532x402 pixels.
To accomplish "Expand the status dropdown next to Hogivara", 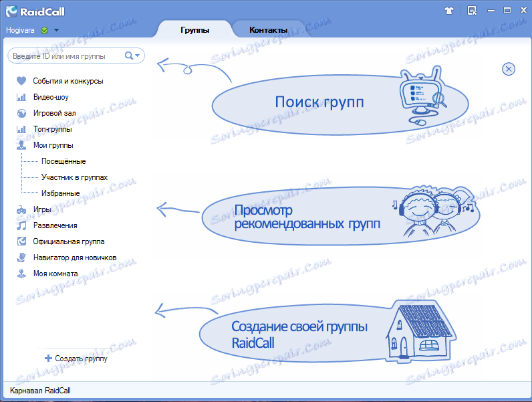I will [56, 30].
